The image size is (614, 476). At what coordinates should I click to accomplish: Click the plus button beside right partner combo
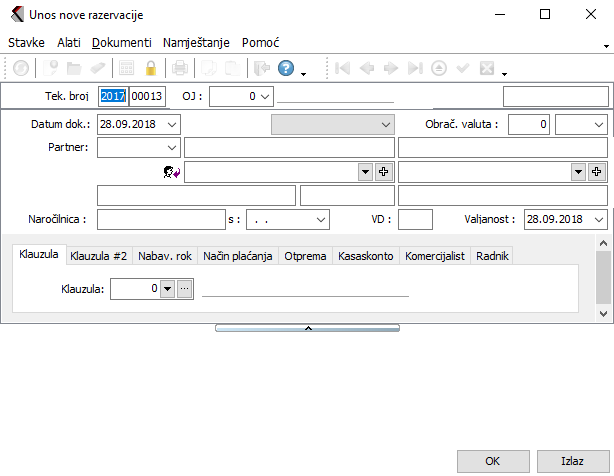pyautogui.click(x=597, y=172)
